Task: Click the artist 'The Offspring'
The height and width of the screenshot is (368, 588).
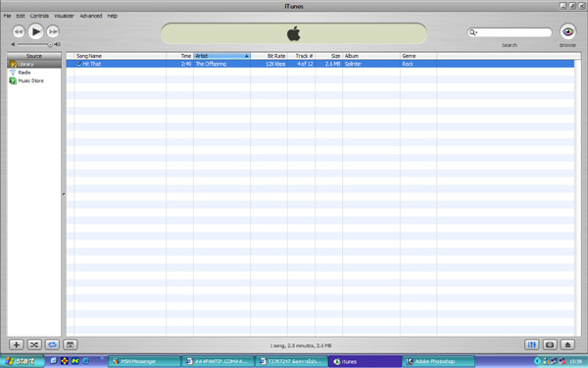Action: (211, 64)
